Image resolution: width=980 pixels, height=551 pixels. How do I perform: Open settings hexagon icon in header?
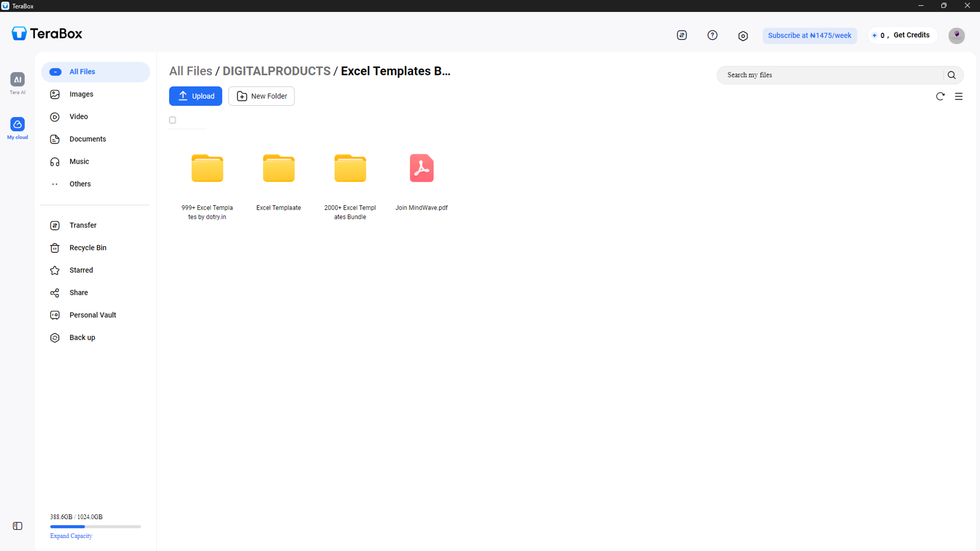click(x=743, y=36)
